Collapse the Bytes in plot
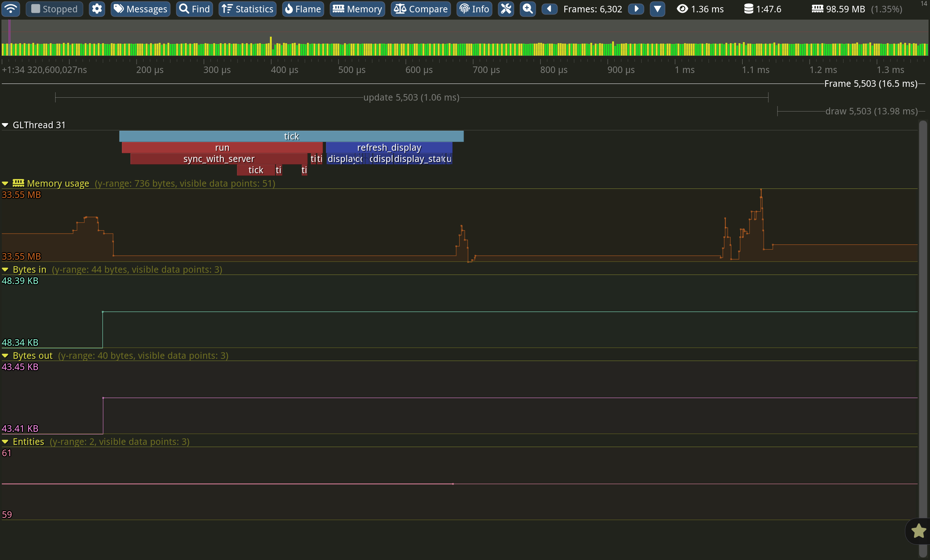Screen dimensions: 930x560 pyautogui.click(x=5, y=269)
